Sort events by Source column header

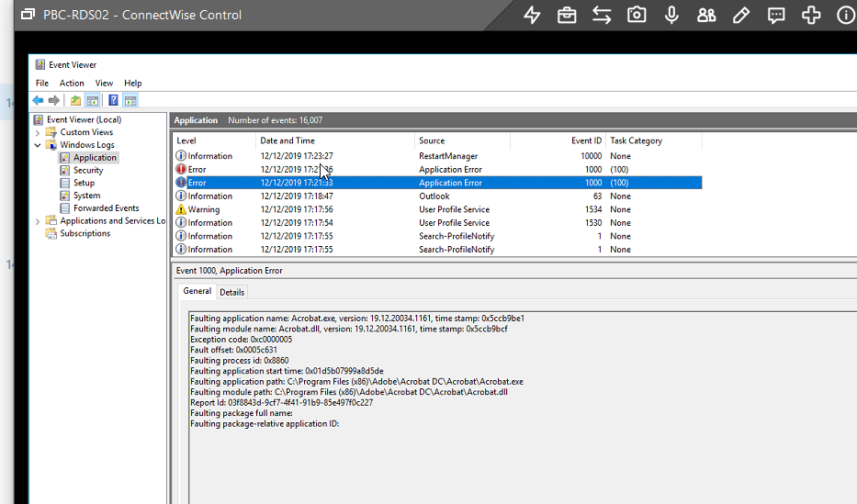pos(462,140)
